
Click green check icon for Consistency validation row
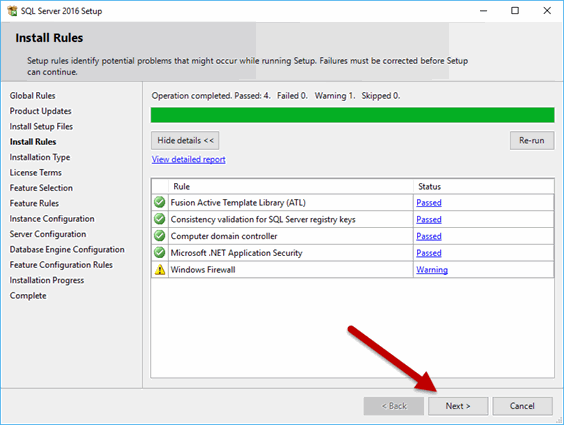click(x=159, y=219)
